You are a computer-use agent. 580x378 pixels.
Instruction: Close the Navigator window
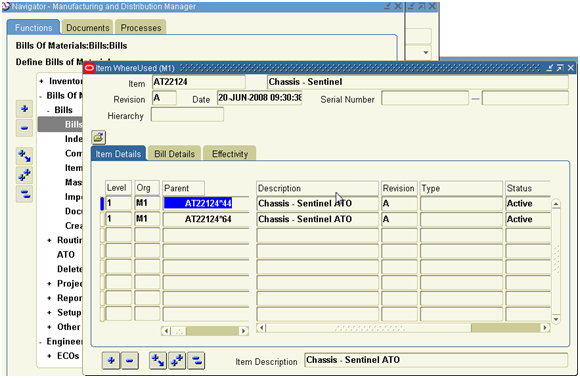click(398, 6)
